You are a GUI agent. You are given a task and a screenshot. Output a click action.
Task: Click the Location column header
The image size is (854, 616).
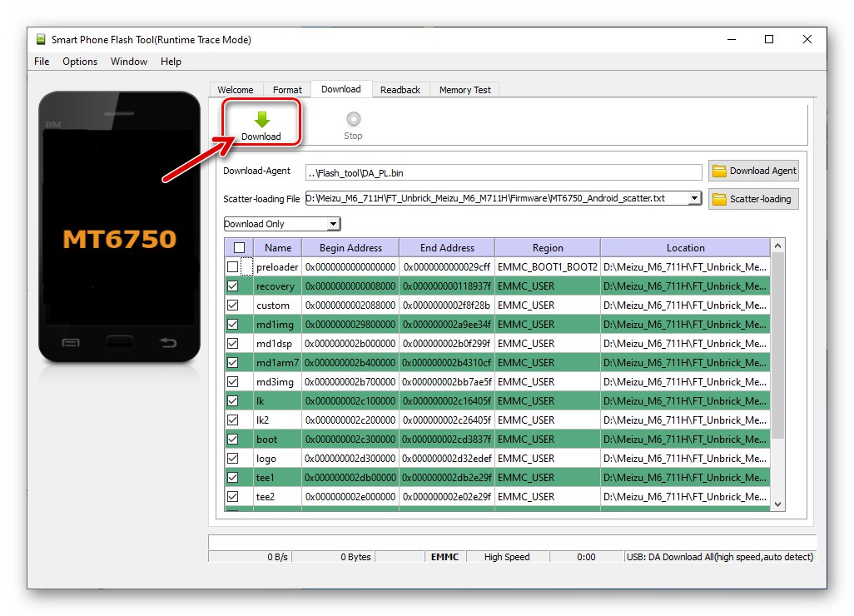686,248
